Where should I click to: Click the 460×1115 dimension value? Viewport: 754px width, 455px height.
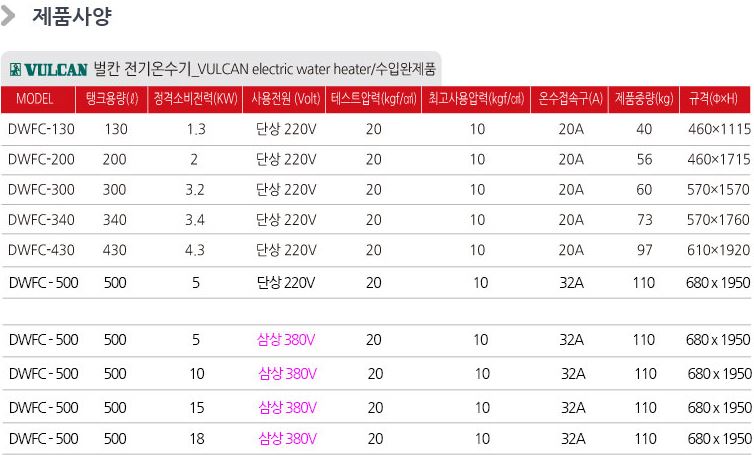719,129
